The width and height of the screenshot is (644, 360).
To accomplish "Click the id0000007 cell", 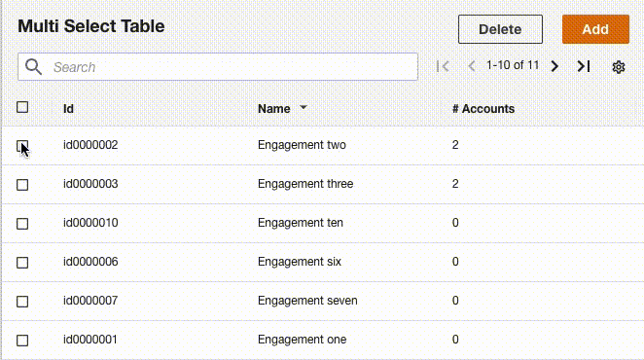I will point(90,301).
